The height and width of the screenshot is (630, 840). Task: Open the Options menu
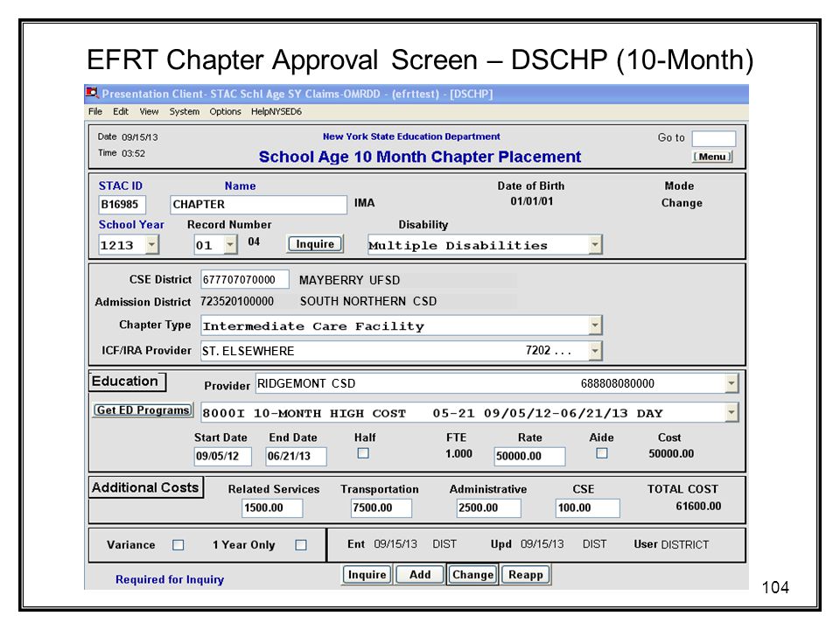(225, 111)
